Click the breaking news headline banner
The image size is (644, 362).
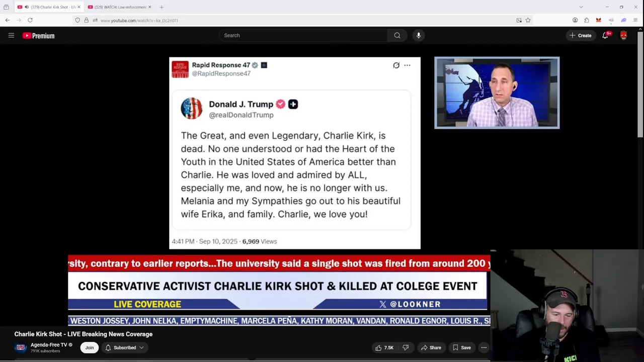[x=278, y=286]
